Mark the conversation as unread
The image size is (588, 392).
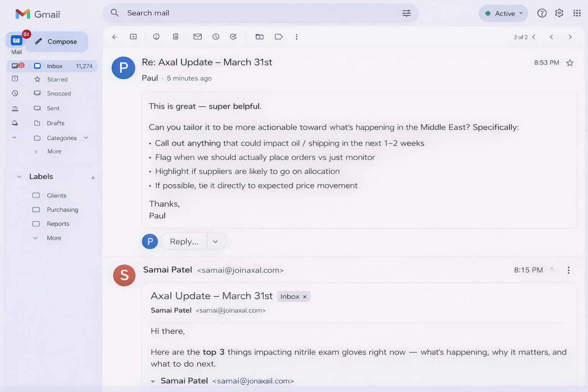tap(198, 36)
